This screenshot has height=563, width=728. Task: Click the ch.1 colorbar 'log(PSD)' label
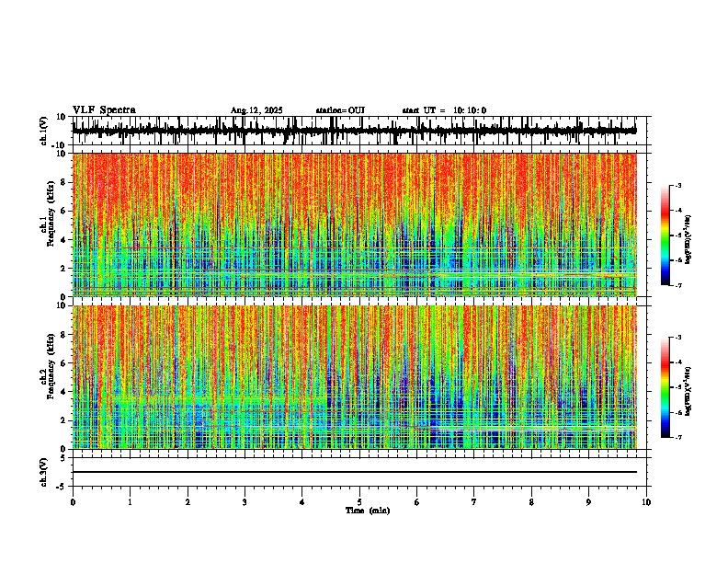pos(688,239)
